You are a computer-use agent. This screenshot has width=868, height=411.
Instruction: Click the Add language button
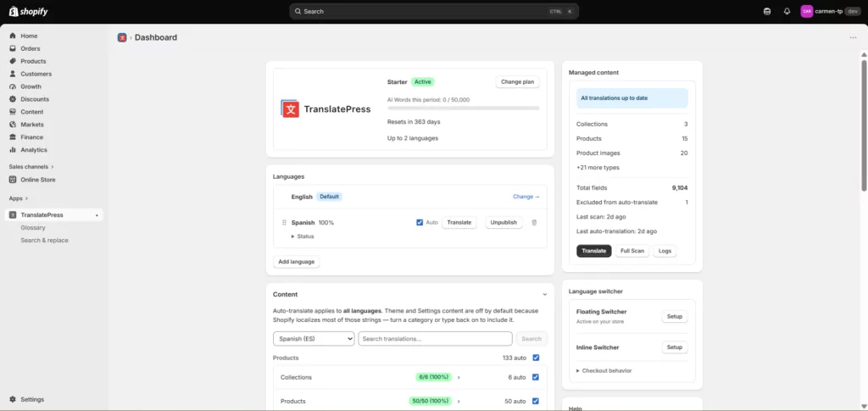pyautogui.click(x=296, y=262)
